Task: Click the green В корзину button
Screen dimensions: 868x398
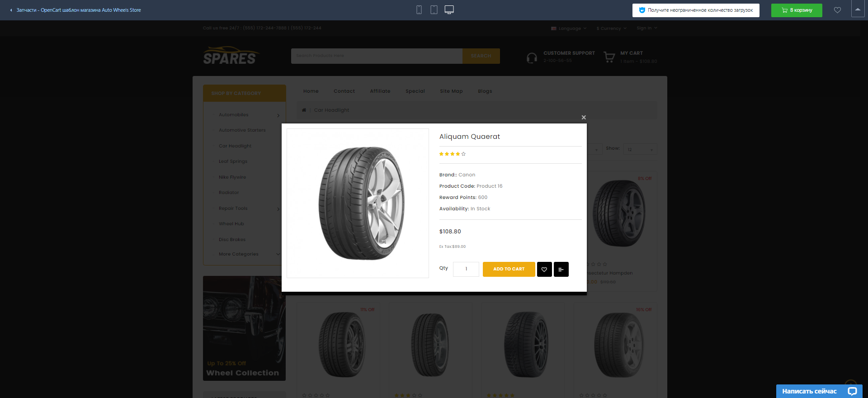Action: pos(796,10)
